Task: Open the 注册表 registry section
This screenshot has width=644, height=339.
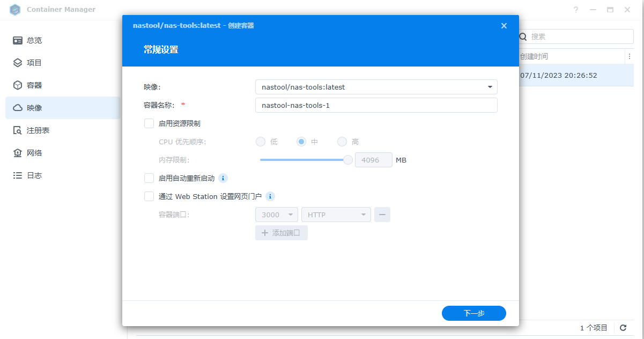Action: point(63,130)
